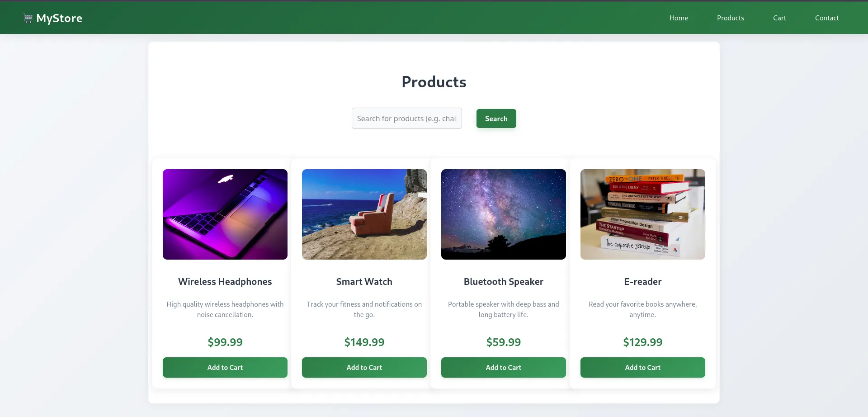This screenshot has height=417, width=868.
Task: Add Wireless Headphones to cart
Action: point(225,368)
